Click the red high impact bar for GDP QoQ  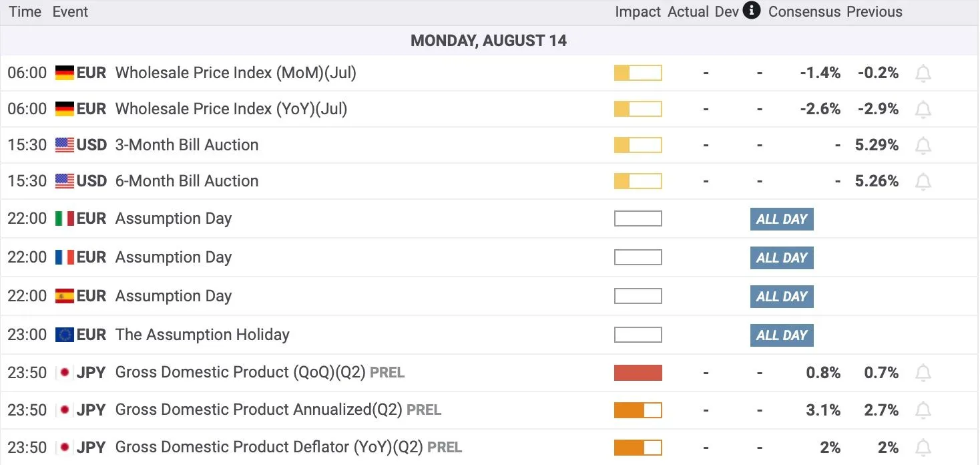pos(638,373)
